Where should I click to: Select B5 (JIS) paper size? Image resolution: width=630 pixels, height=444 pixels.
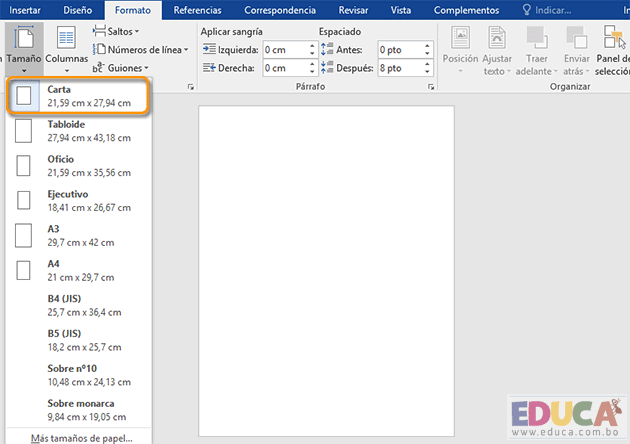pos(78,340)
